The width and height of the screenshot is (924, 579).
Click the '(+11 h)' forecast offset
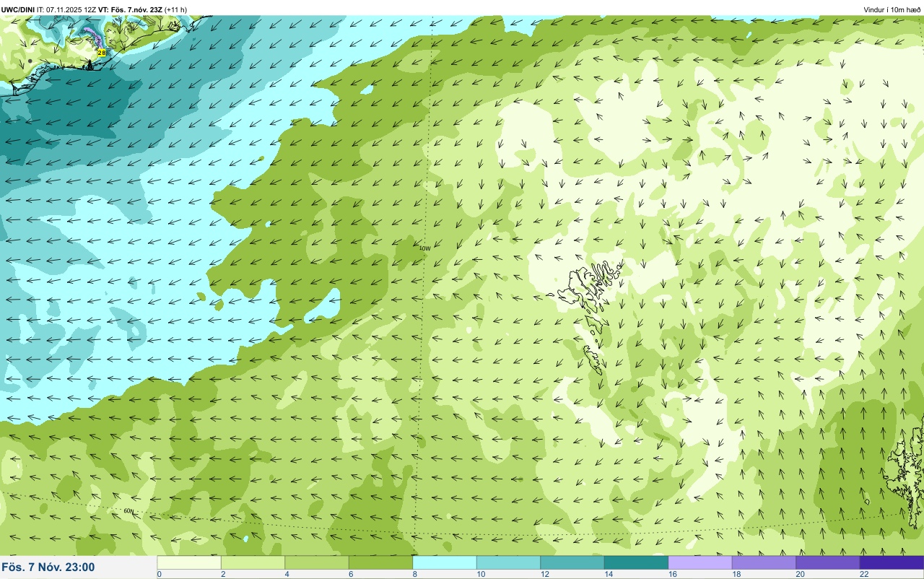point(175,9)
